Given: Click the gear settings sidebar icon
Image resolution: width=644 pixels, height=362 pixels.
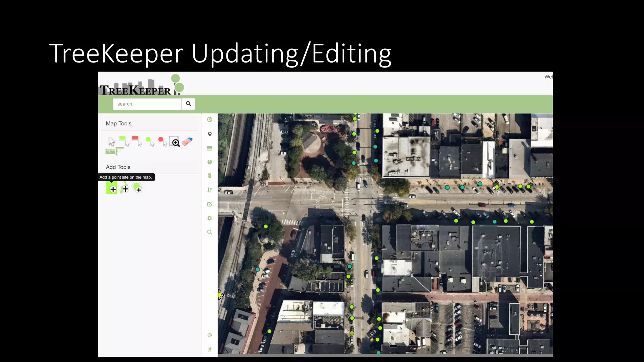Looking at the screenshot, I should tap(210, 218).
